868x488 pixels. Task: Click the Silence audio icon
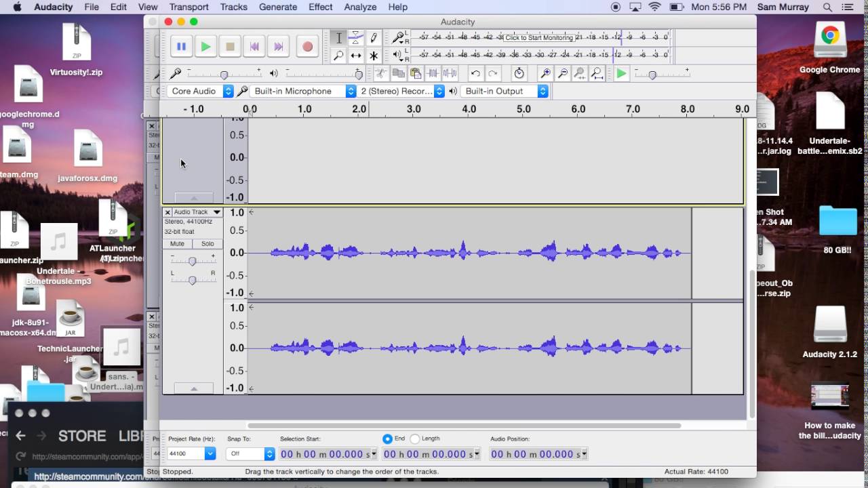pyautogui.click(x=449, y=73)
